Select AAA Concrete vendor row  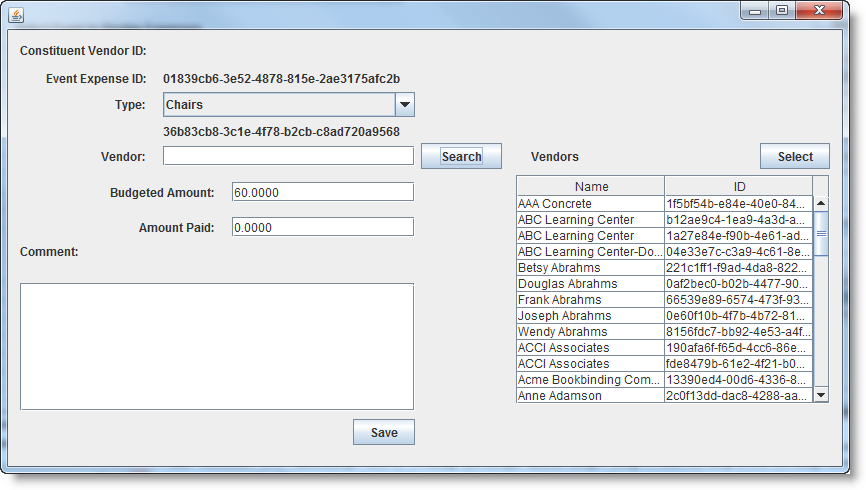pos(590,204)
